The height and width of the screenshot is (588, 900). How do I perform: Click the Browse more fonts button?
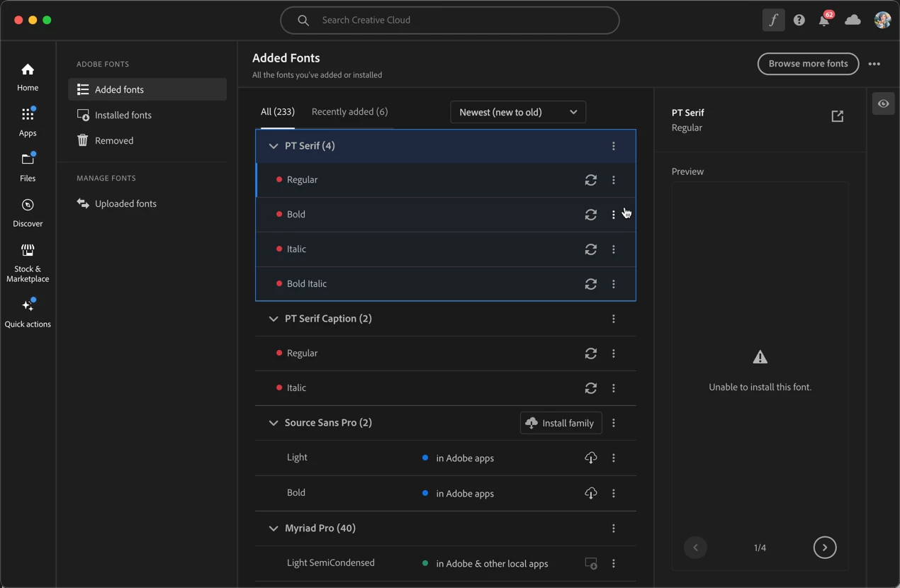point(808,64)
